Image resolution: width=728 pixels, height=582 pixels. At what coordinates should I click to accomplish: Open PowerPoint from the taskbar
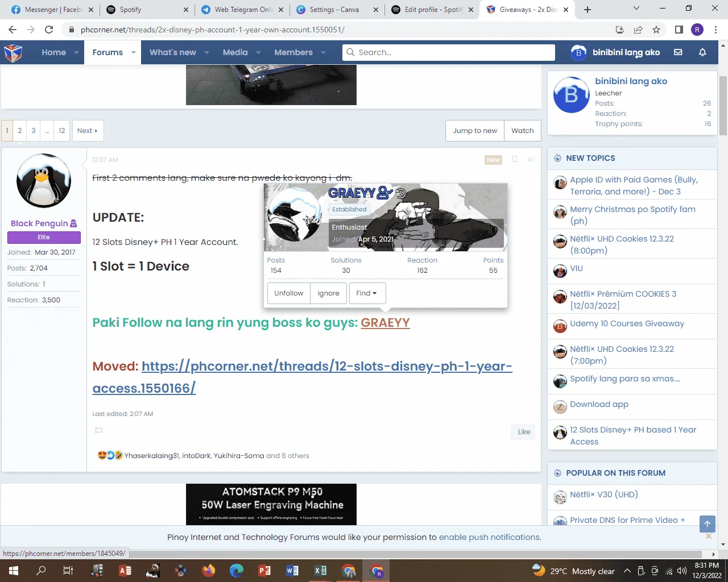[x=264, y=571]
